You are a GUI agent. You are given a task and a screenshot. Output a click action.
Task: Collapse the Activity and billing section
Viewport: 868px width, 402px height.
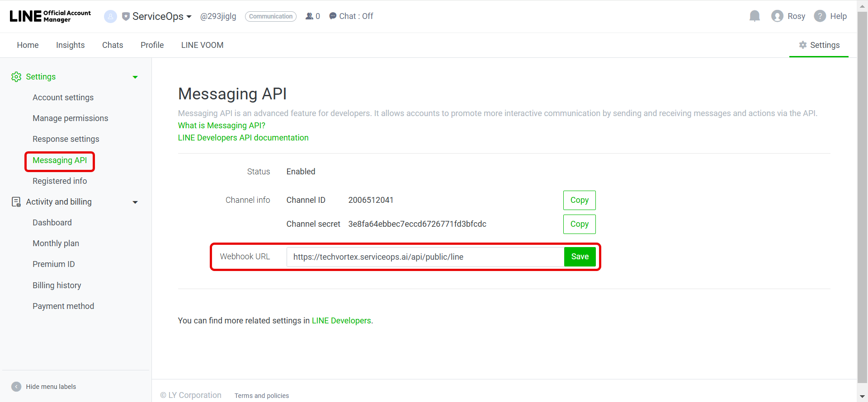[135, 202]
